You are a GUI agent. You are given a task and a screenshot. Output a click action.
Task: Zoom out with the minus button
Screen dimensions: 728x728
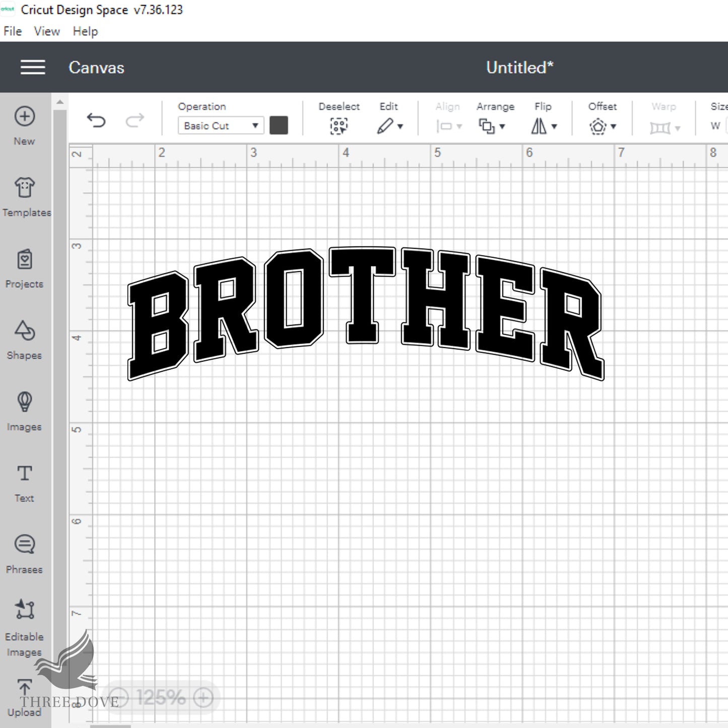(119, 698)
